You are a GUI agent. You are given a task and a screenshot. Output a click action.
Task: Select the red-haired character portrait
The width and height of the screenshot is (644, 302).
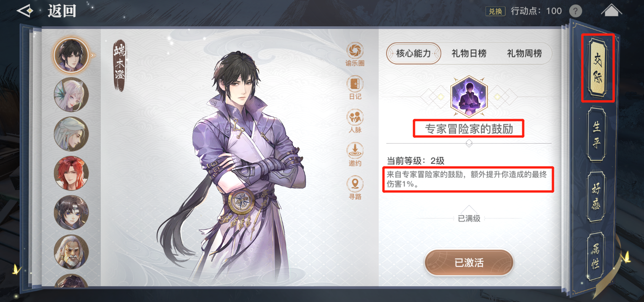click(71, 173)
